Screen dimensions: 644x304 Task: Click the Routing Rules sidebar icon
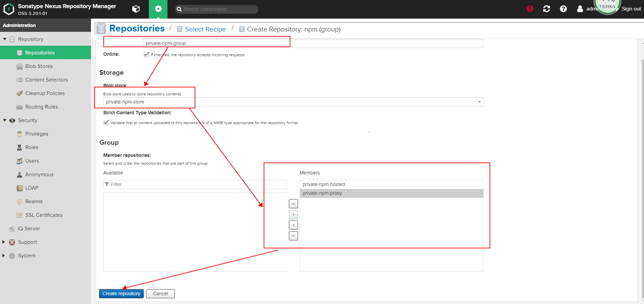click(20, 107)
